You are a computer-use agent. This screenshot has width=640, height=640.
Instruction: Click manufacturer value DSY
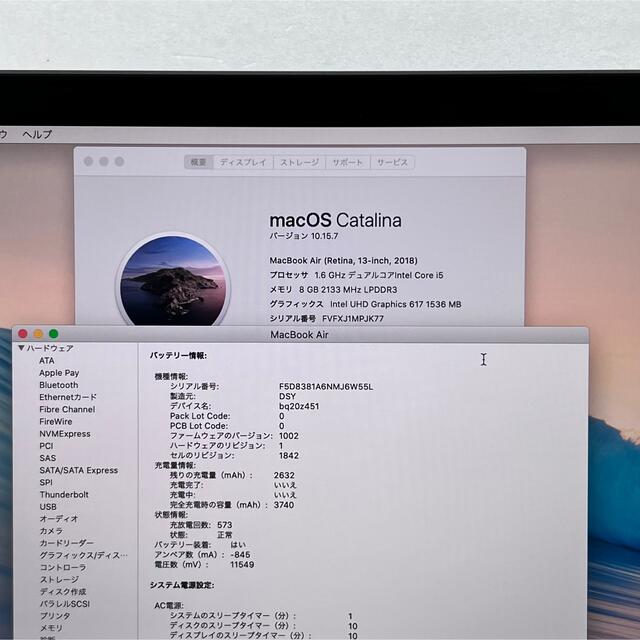click(x=287, y=397)
